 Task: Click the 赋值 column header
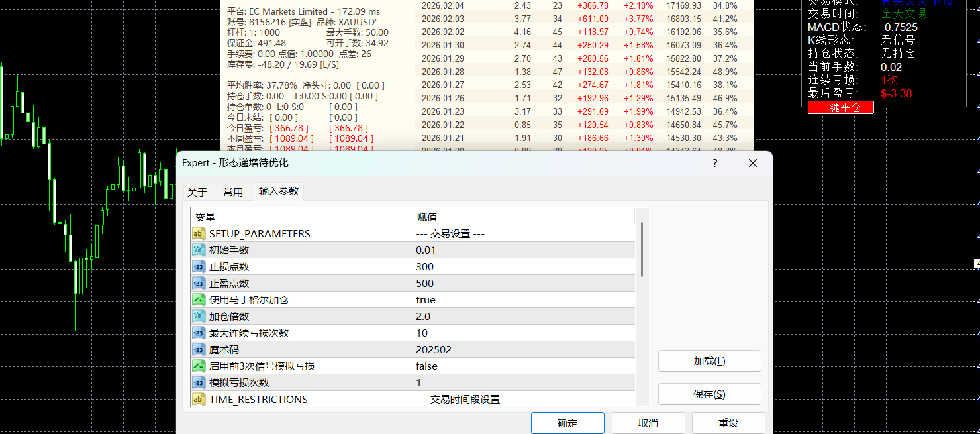(x=524, y=217)
